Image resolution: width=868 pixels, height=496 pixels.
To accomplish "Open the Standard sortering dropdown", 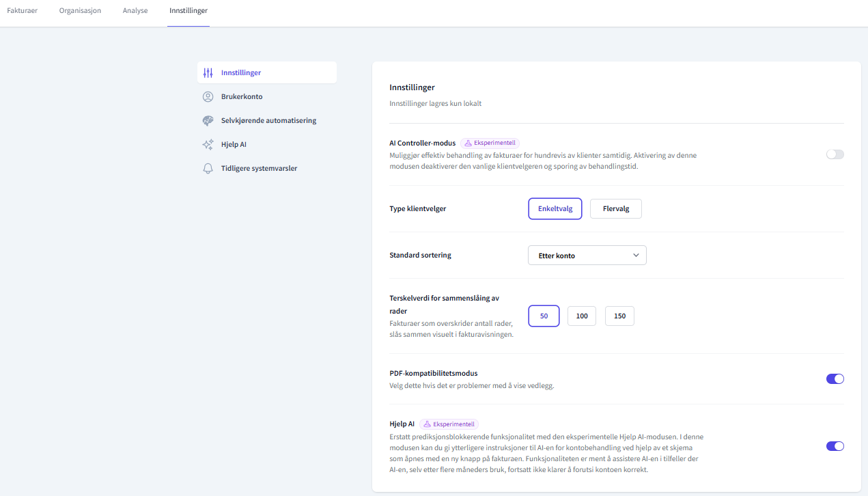I will point(587,256).
